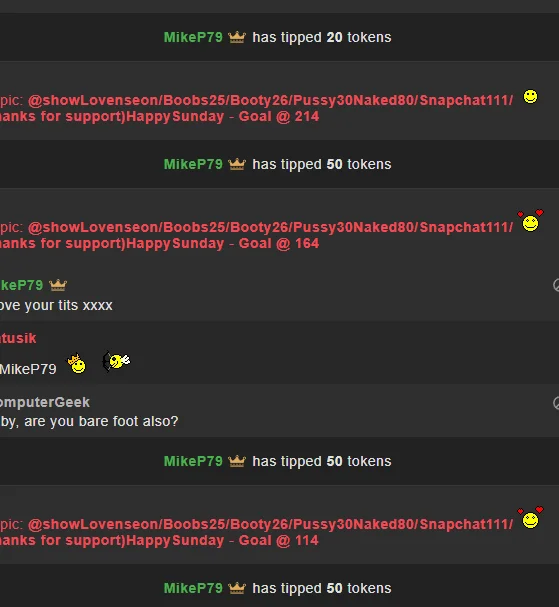Select the 'are you bare foot also?' message
Viewport: 559px width, 607px height.
tap(89, 421)
